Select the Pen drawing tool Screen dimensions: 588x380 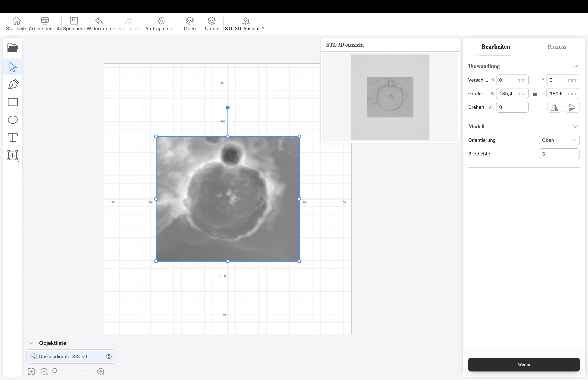point(13,84)
